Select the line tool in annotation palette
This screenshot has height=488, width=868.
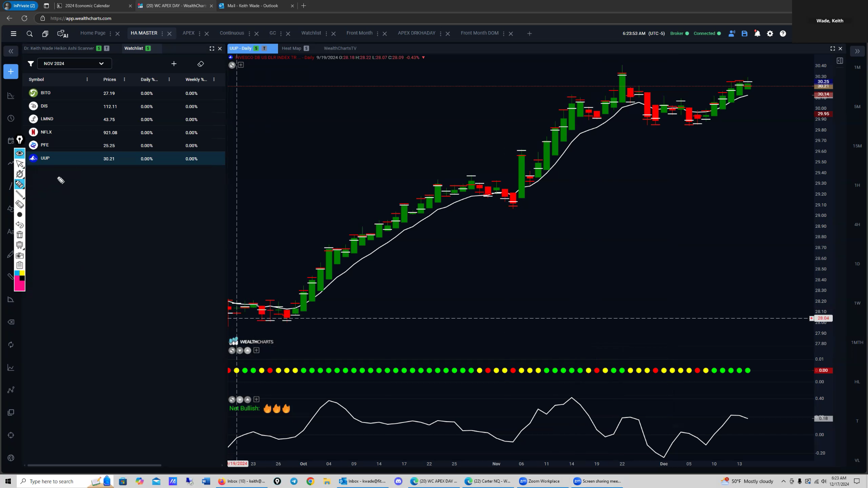point(19,194)
